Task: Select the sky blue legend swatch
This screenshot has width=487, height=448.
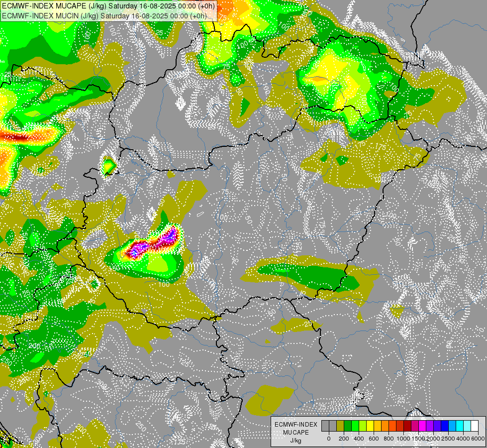Action: [452, 426]
